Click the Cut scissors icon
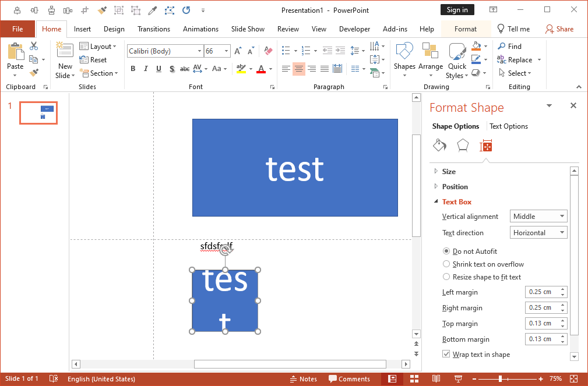Viewport: 588px width, 386px height. pyautogui.click(x=34, y=46)
